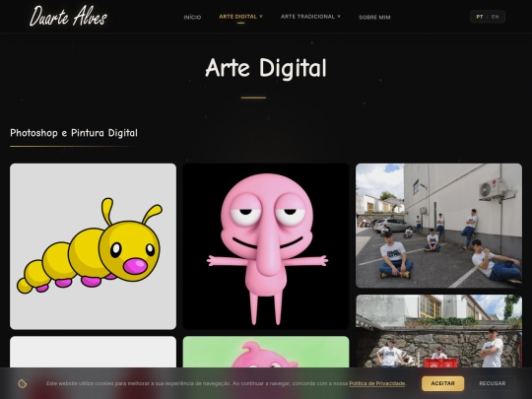The height and width of the screenshot is (399, 532).
Task: Click the Duarte Alves logo
Action: (68, 17)
